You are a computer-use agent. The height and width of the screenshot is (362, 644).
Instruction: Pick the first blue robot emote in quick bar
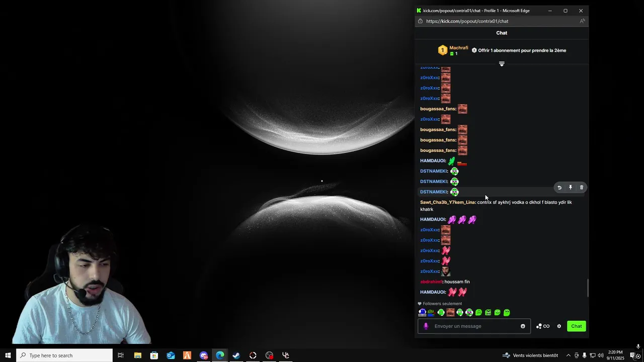[x=422, y=313]
